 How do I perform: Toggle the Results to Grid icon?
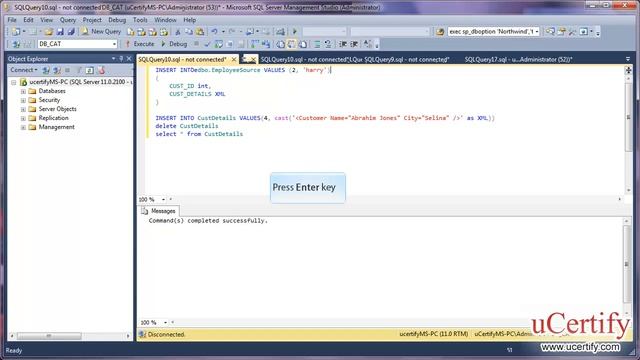pyautogui.click(x=292, y=44)
